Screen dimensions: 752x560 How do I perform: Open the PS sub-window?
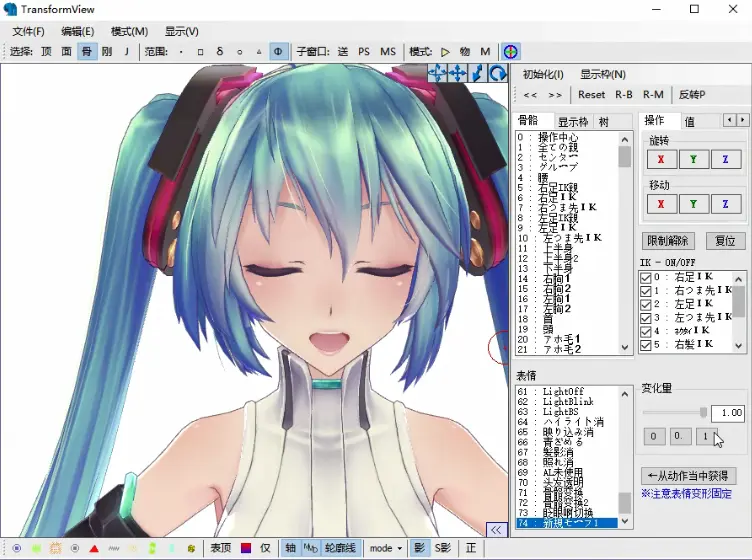(x=364, y=52)
